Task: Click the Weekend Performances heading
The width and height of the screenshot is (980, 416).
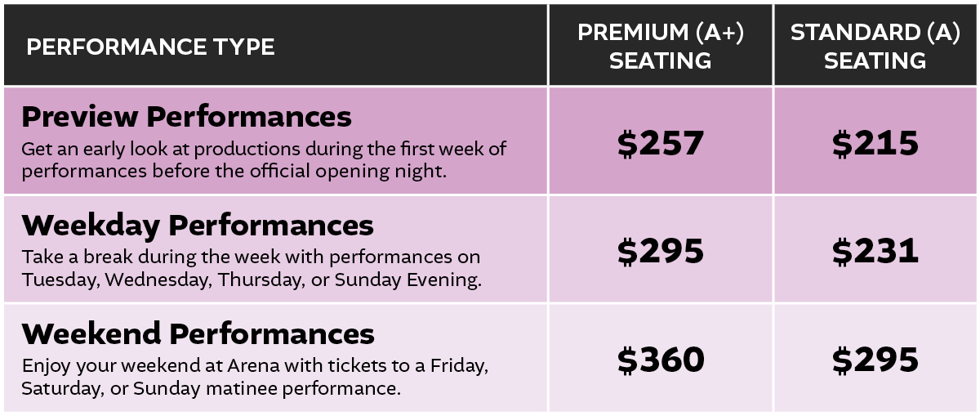Action: pos(198,333)
